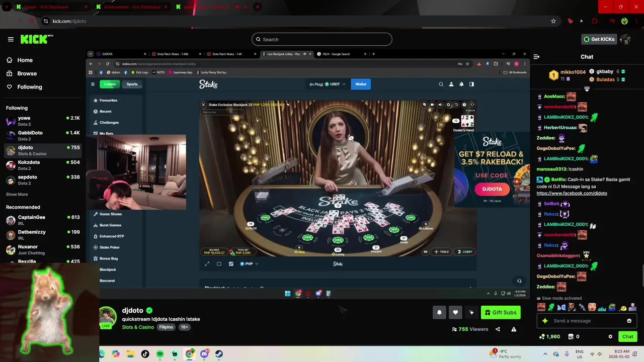The width and height of the screenshot is (644, 362).
Task: Open the tab search dropdown arrow
Action: point(7,7)
